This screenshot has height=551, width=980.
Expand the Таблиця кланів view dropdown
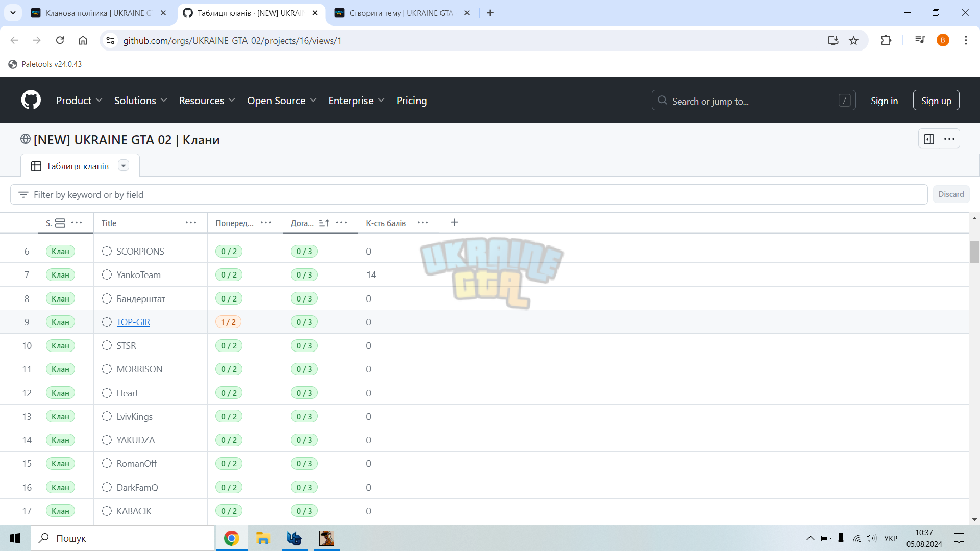click(x=124, y=166)
